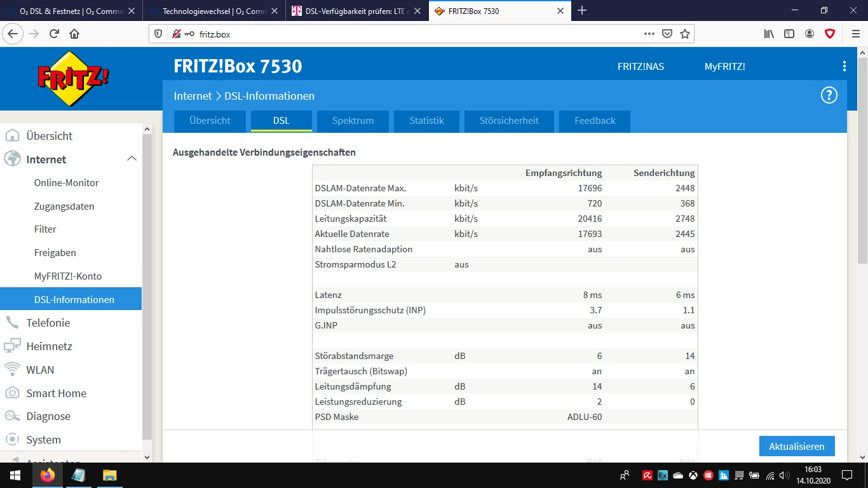Viewport: 868px width, 488px height.
Task: Open the help question mark icon
Action: [829, 95]
